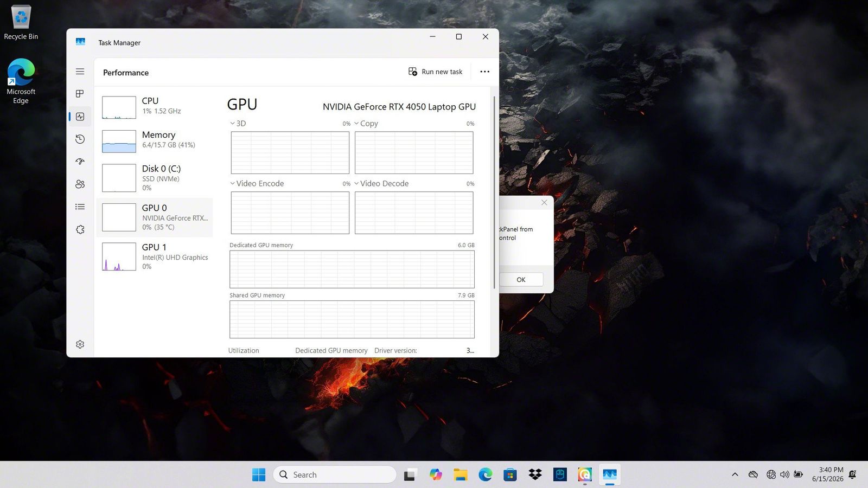Click the CPU mini graph thumbnail
Viewport: 868px width, 488px height.
tap(119, 107)
